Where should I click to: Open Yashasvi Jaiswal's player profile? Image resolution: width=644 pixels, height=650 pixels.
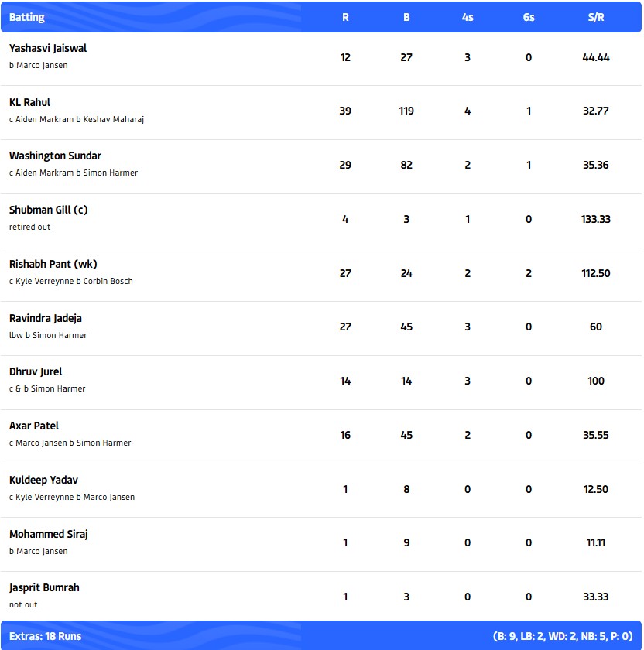[x=48, y=48]
